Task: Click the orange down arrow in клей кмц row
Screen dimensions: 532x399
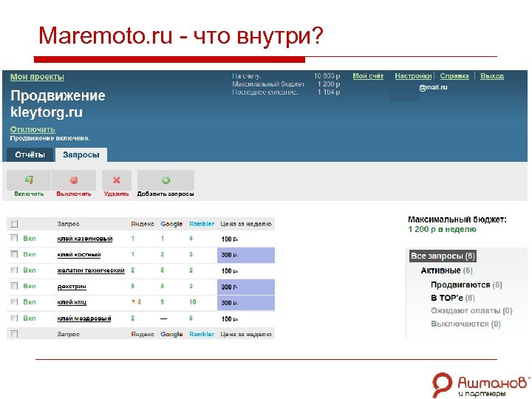Action: pos(133,301)
